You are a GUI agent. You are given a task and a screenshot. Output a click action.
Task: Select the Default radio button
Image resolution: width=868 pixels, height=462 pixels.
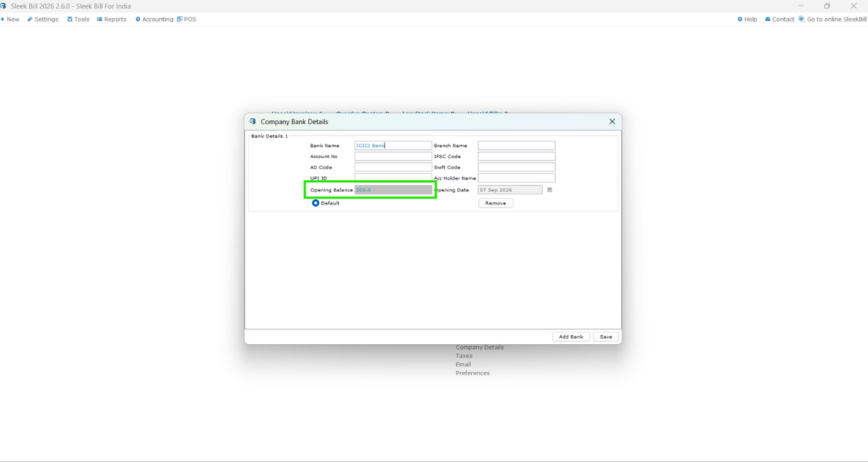315,203
